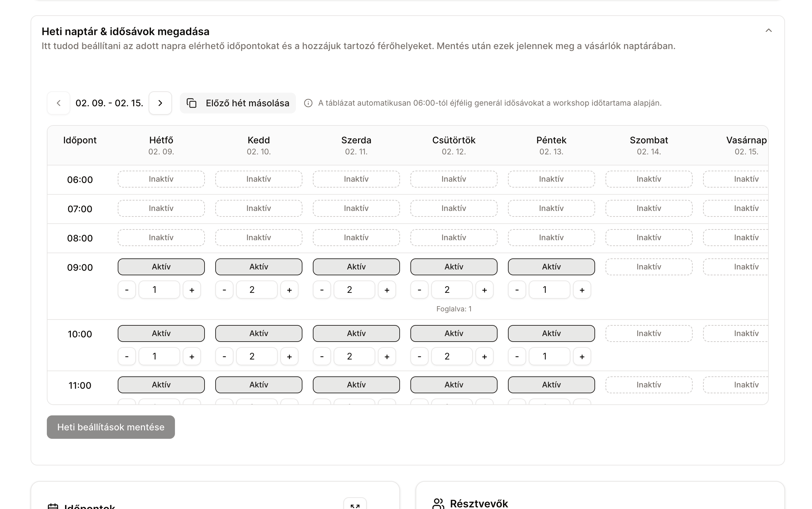Viewport: 812px width, 509px height.
Task: Click the copy icon beside Előző hét másolása
Action: tap(192, 103)
